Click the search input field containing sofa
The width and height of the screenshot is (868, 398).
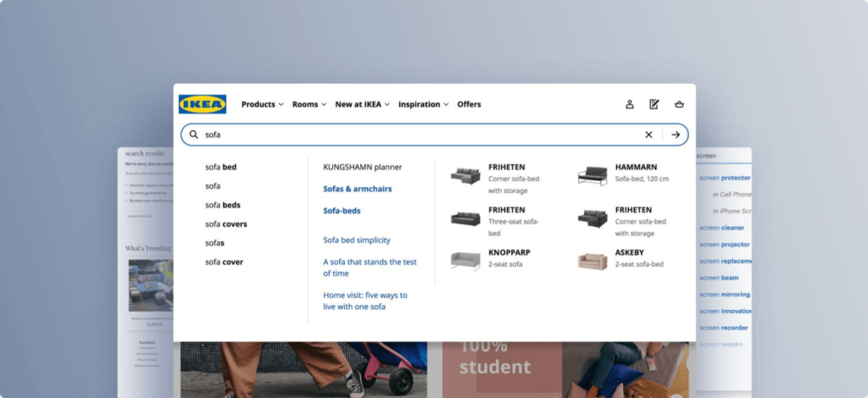[x=415, y=135]
